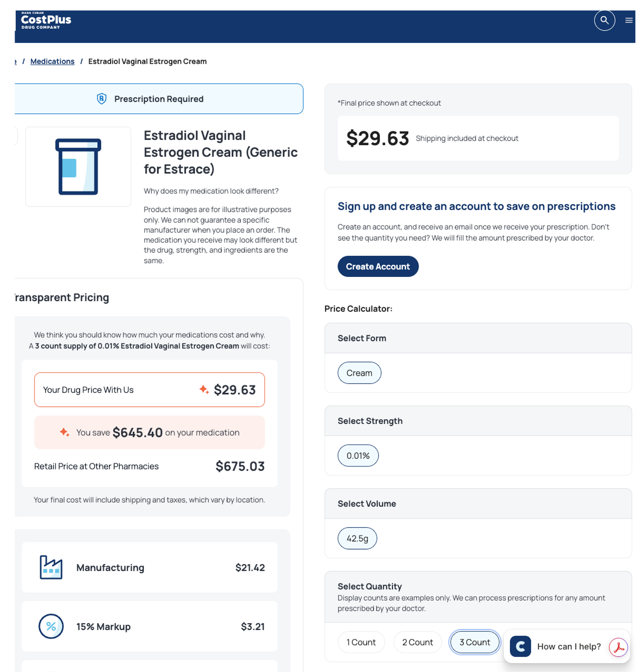Click the Transparent Pricing heading

62,297
